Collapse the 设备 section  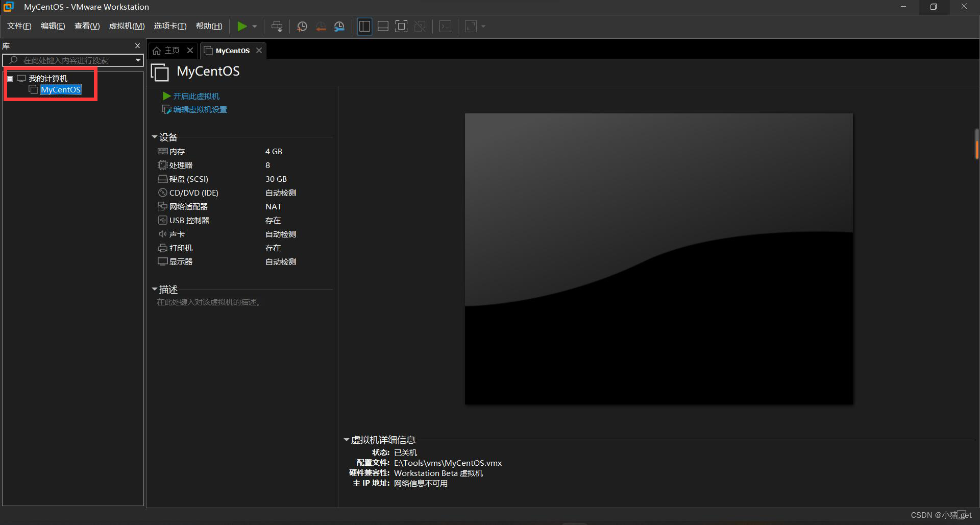click(x=155, y=137)
